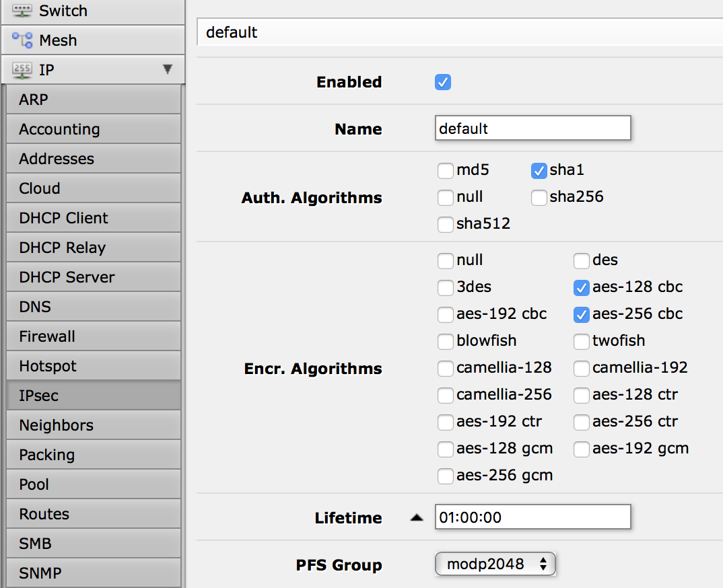The width and height of the screenshot is (723, 588).
Task: Collapse the Lifetime field arrow
Action: pyautogui.click(x=417, y=517)
